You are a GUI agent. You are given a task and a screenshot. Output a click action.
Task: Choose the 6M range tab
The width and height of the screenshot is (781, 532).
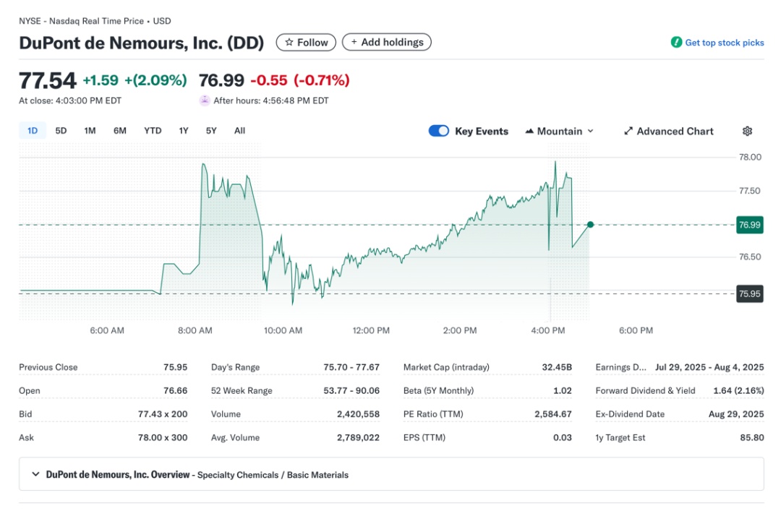119,130
